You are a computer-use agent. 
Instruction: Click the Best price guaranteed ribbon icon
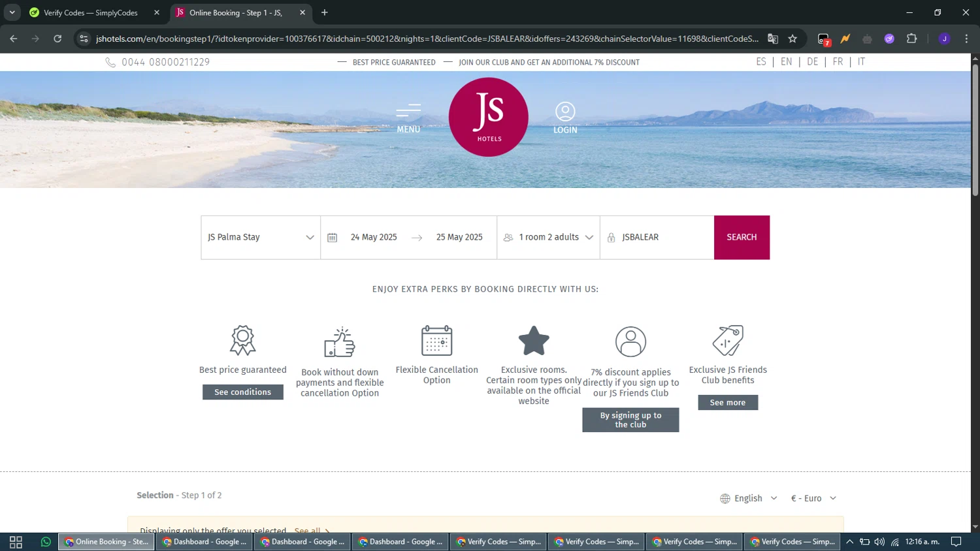coord(242,340)
